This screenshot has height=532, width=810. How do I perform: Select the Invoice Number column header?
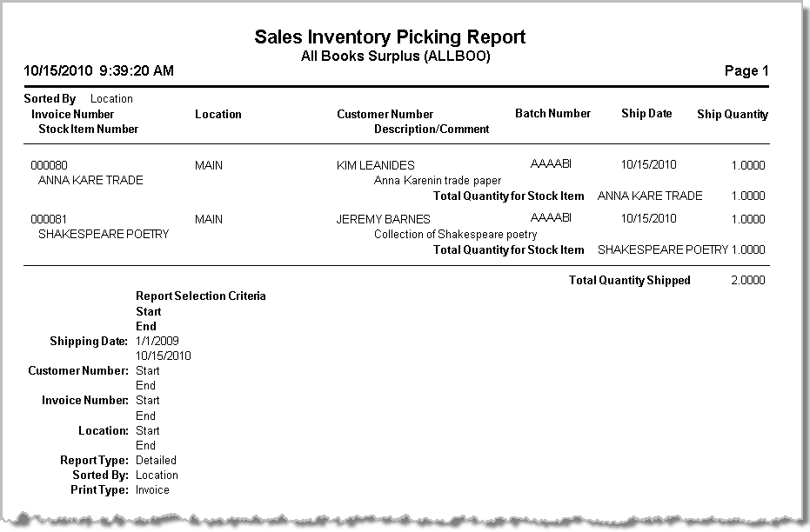[72, 114]
